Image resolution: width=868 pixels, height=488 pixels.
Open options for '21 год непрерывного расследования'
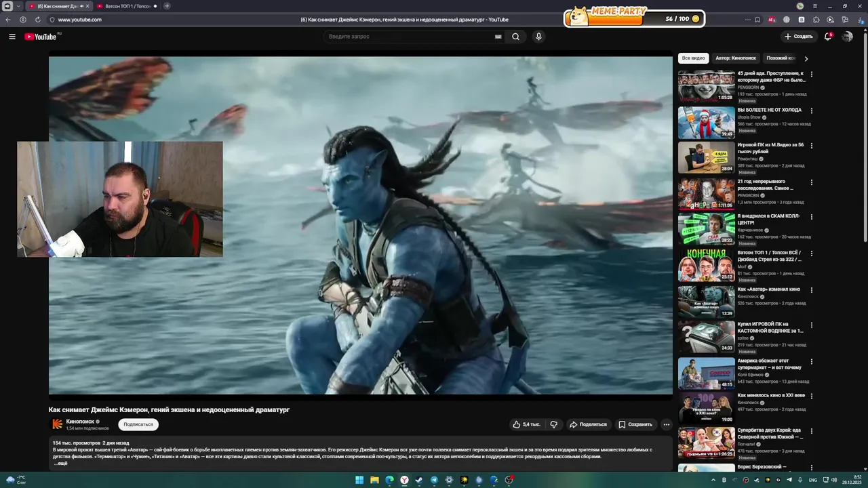812,182
